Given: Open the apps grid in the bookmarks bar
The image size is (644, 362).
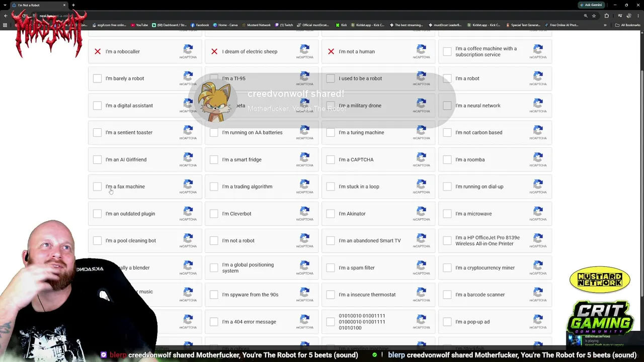Looking at the screenshot, I should pos(5,25).
